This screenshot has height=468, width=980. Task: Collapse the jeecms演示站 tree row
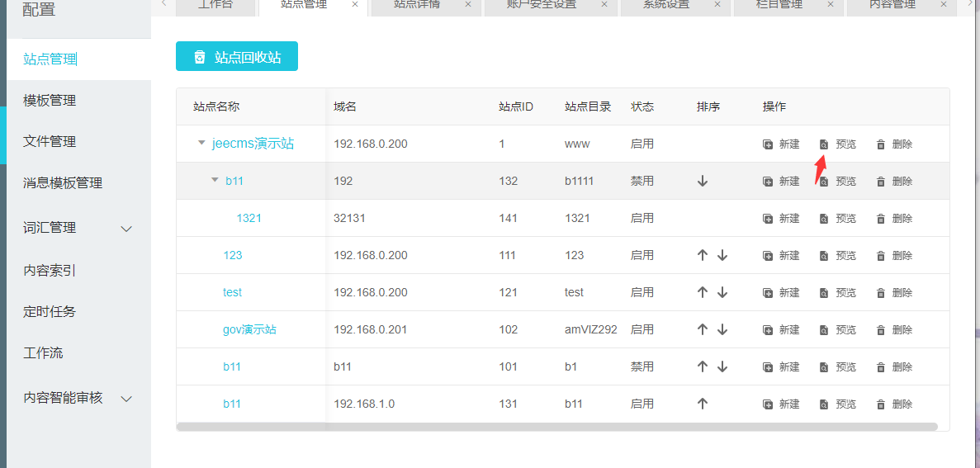(201, 143)
